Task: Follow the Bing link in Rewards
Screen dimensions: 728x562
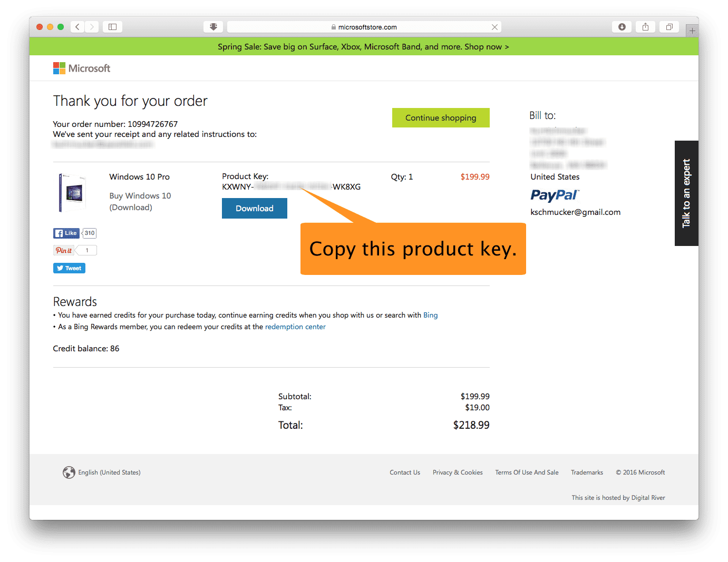Action: (x=431, y=315)
